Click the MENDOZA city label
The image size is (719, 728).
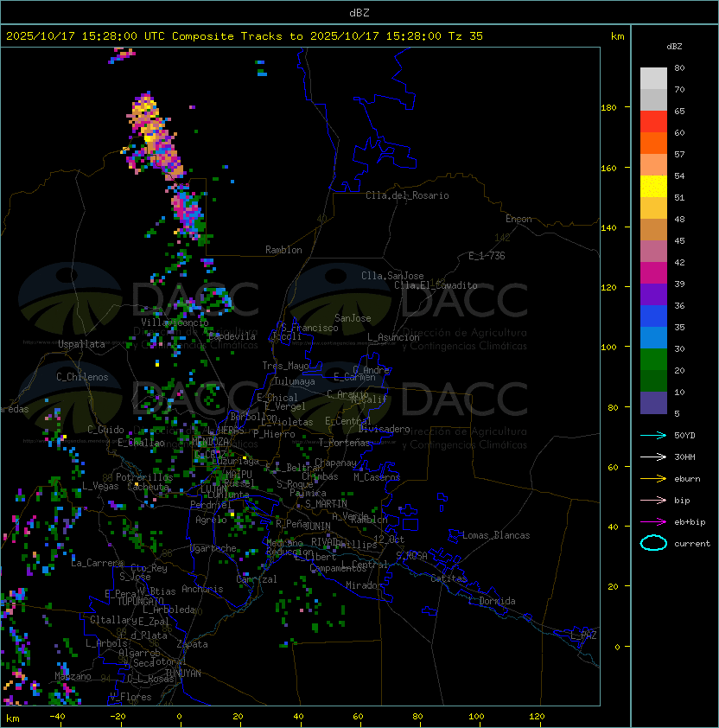210,441
